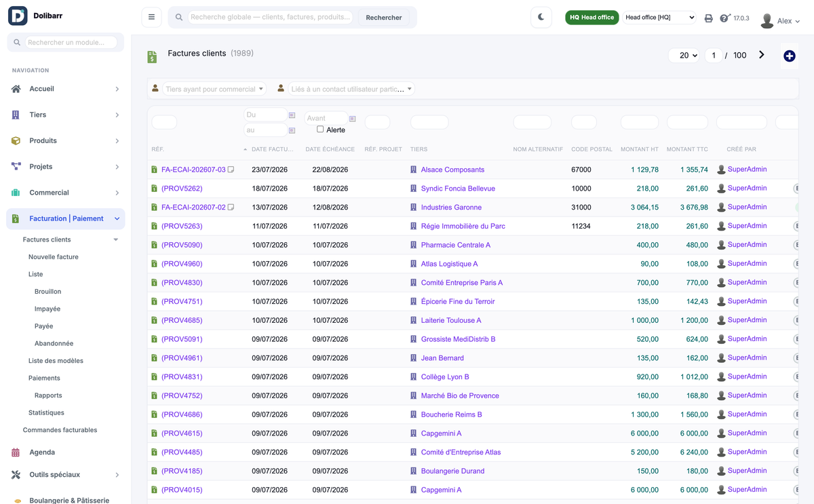This screenshot has width=814, height=504.
Task: Open Accueil in the navigation
Action: 41,89
